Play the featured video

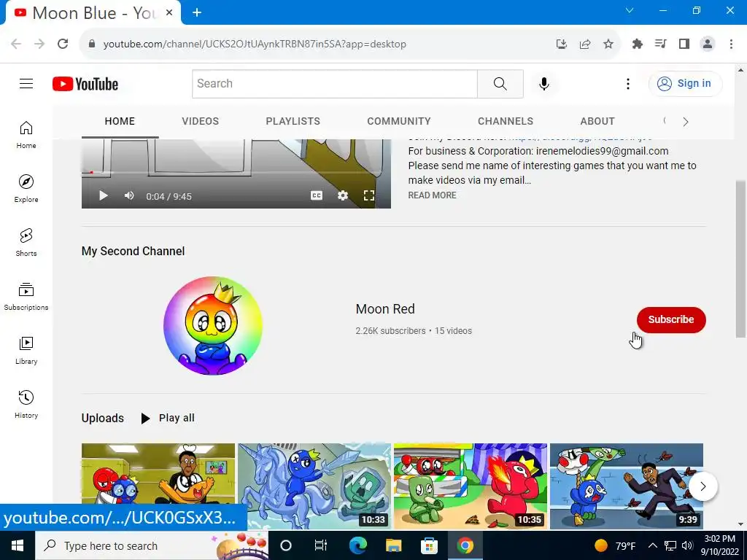point(103,195)
